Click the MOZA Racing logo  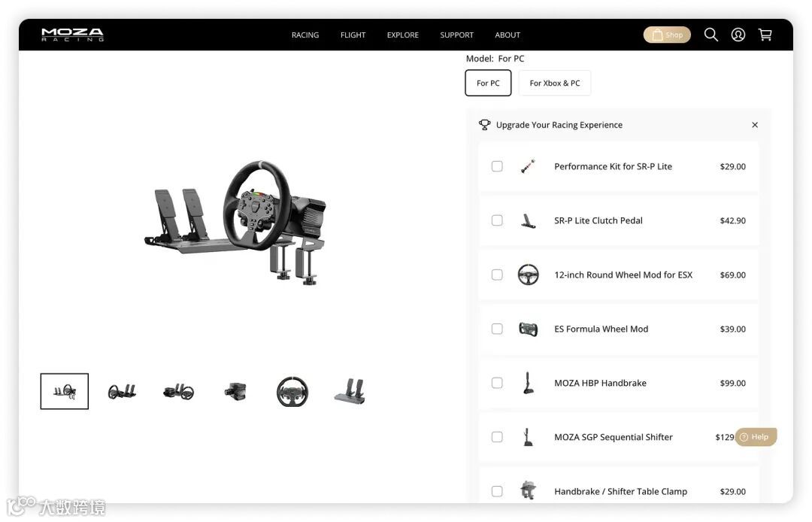click(72, 35)
